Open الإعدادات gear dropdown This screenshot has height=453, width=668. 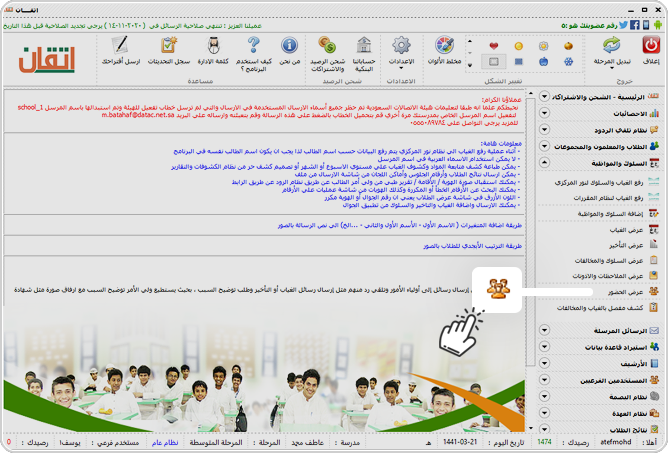coord(401,68)
